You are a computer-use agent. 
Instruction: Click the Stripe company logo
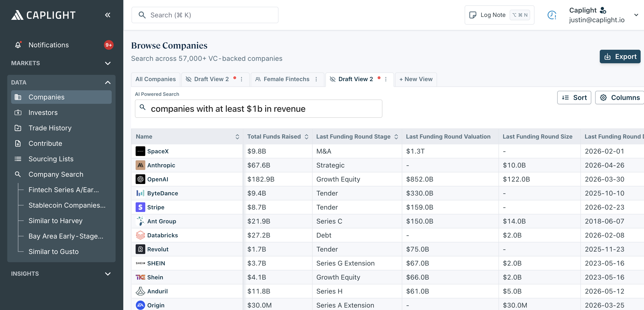140,207
